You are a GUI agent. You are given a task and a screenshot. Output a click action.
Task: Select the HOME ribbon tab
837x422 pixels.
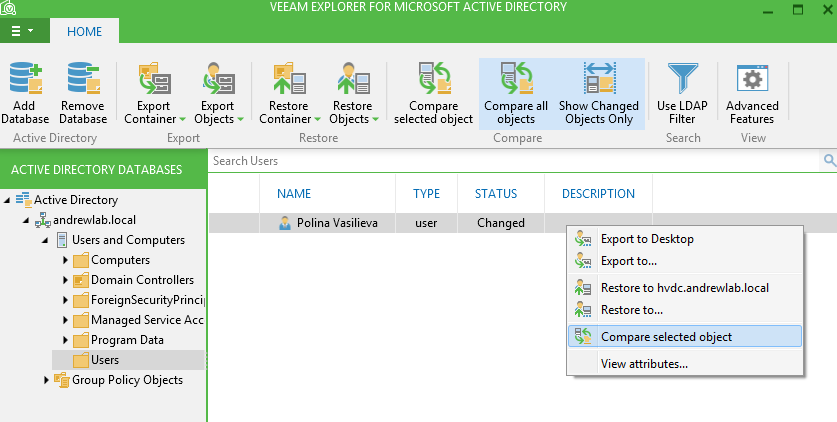[x=84, y=31]
